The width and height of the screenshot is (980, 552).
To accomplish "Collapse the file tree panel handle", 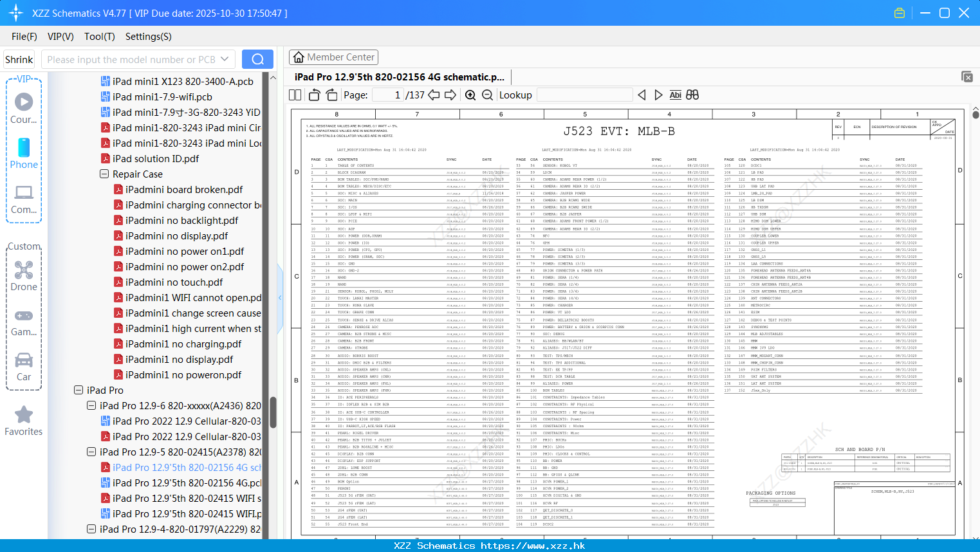I will pyautogui.click(x=280, y=297).
